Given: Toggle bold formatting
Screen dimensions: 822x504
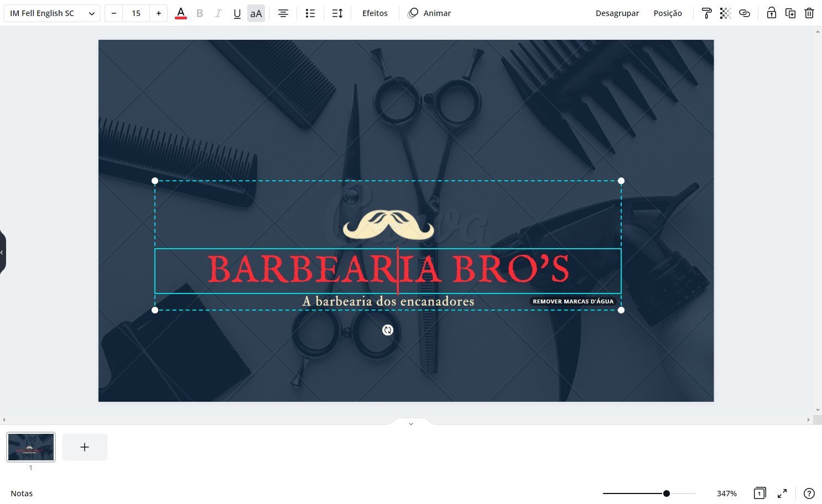Looking at the screenshot, I should click(x=200, y=13).
